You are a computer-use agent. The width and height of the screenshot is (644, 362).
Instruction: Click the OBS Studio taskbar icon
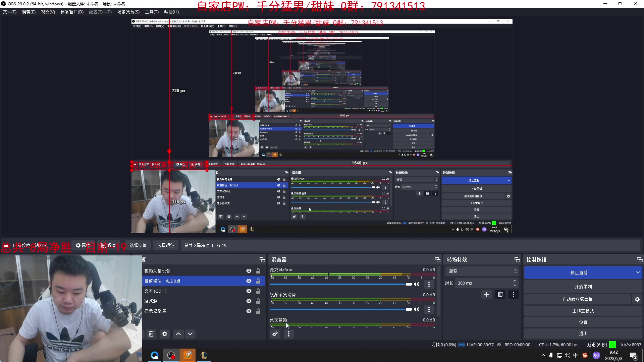click(171, 355)
